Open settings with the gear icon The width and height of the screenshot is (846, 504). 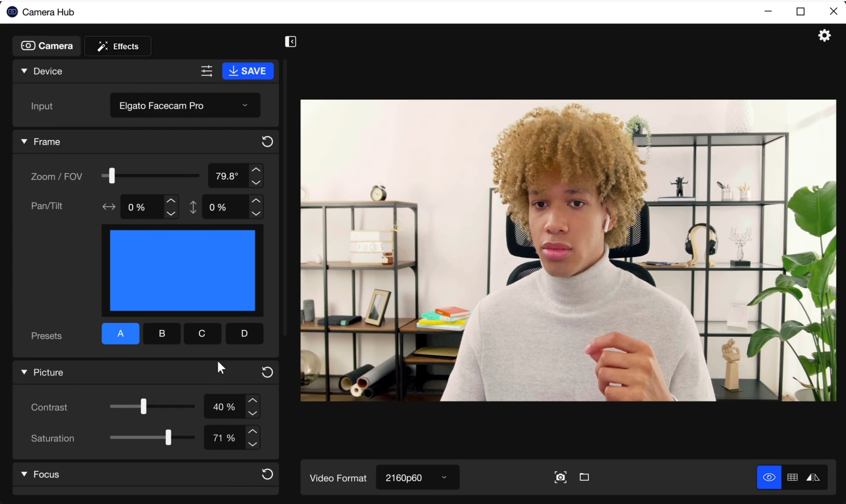pyautogui.click(x=824, y=36)
